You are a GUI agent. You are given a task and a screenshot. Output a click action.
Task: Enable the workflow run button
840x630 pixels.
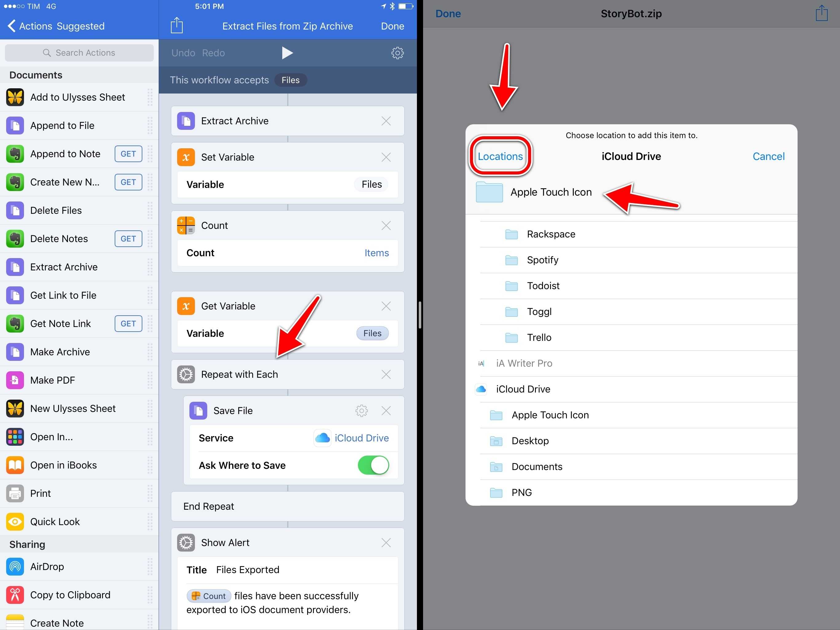click(x=289, y=52)
